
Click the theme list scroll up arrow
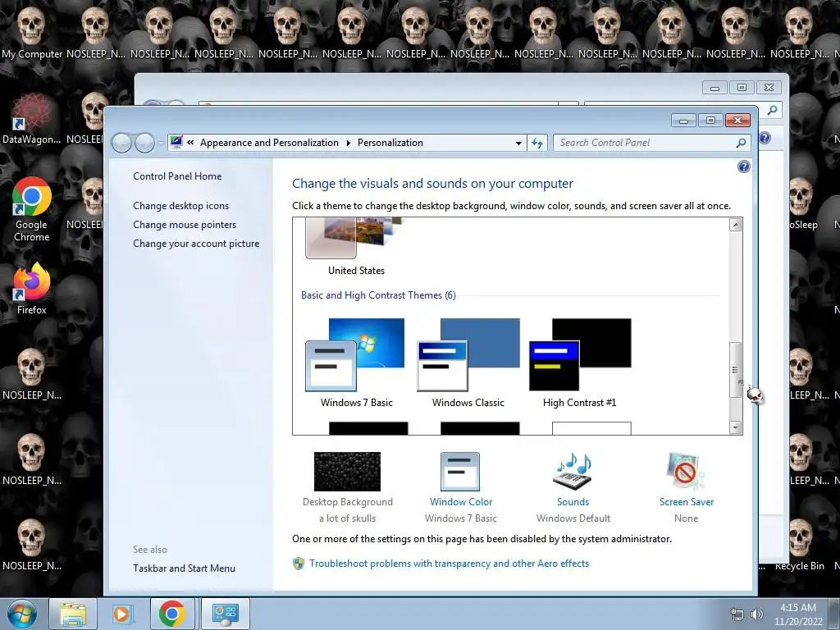(736, 225)
